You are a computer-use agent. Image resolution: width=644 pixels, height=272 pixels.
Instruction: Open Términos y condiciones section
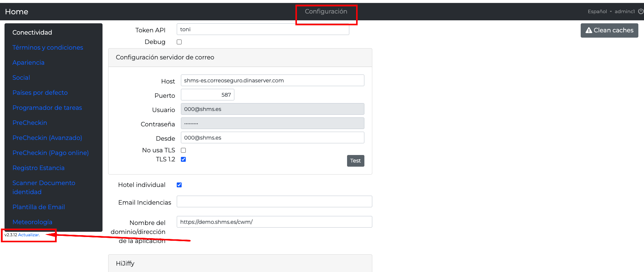[x=47, y=48]
